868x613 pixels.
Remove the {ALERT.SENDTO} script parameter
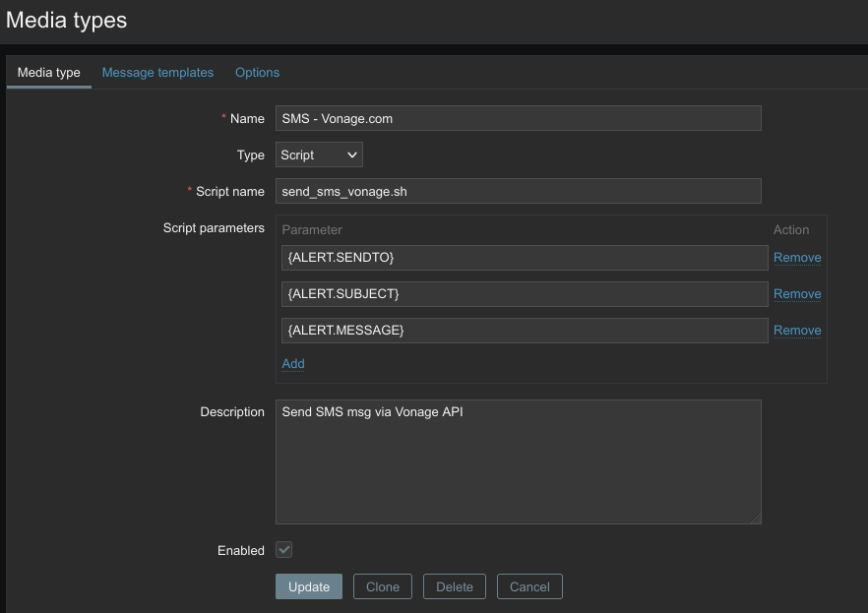pos(796,258)
